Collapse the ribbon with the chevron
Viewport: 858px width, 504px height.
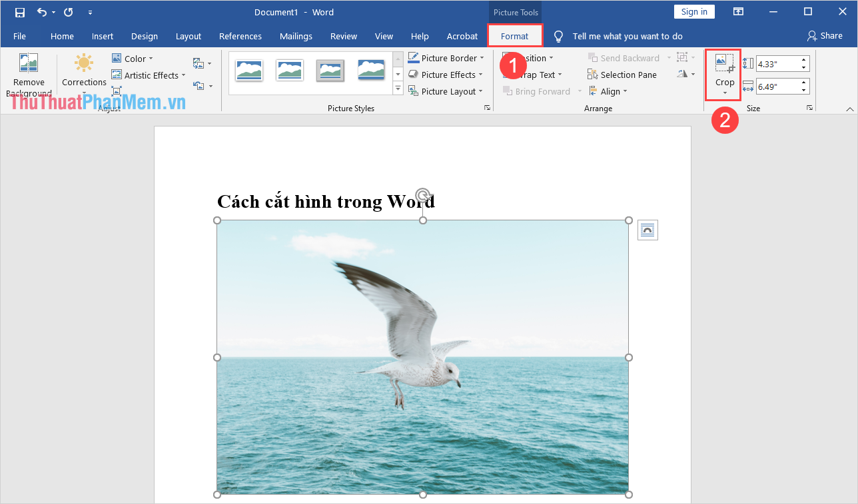click(849, 109)
